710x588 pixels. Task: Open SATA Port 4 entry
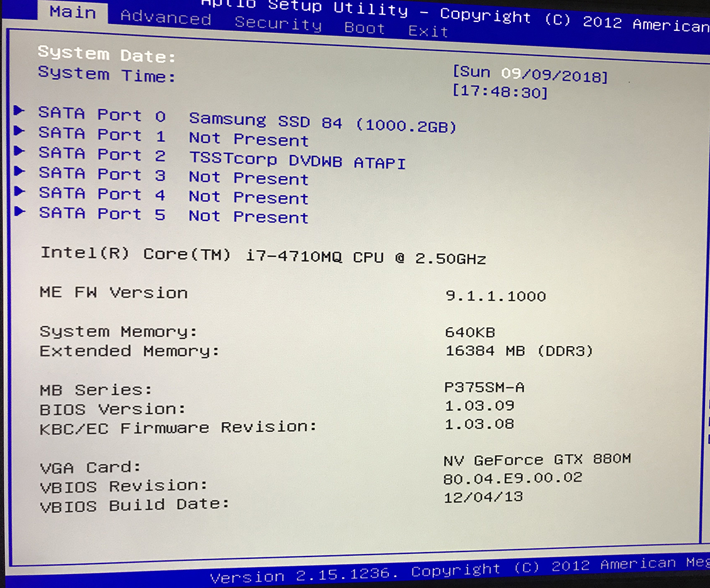click(x=173, y=195)
